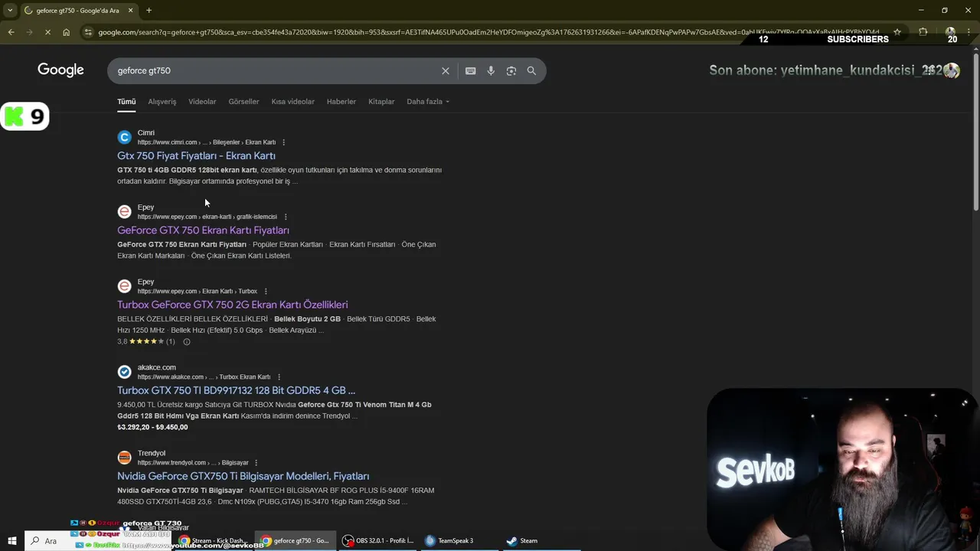
Task: Open Gtx 750 Fiyat Fiyatları - Ekran Kartı link
Action: coord(196,155)
